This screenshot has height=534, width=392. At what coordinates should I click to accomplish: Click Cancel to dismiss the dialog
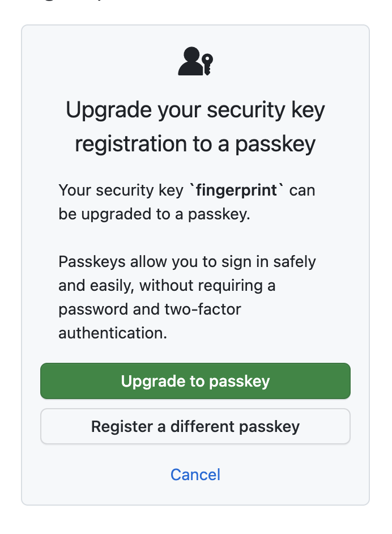[x=195, y=474]
